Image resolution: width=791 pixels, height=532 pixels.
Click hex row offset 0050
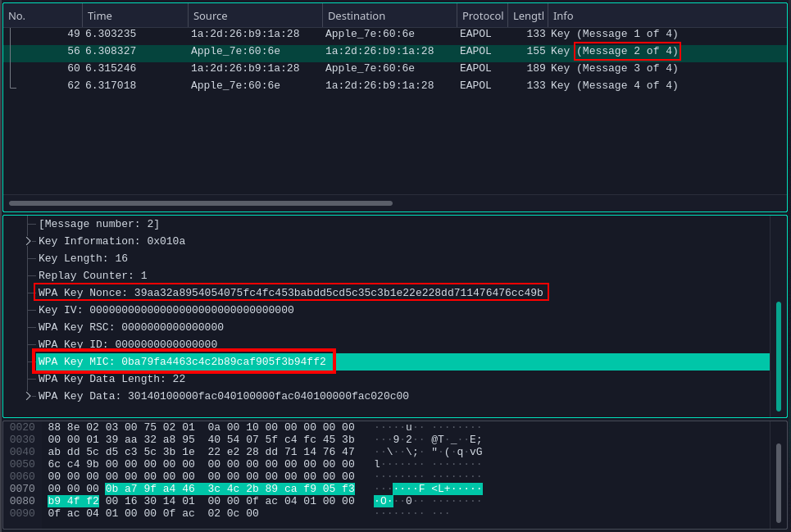click(x=22, y=464)
